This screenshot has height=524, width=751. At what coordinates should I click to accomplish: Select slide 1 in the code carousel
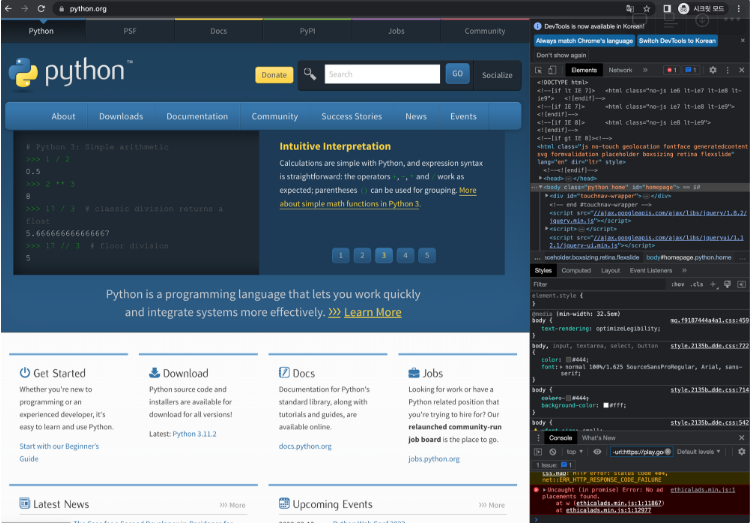(x=341, y=255)
